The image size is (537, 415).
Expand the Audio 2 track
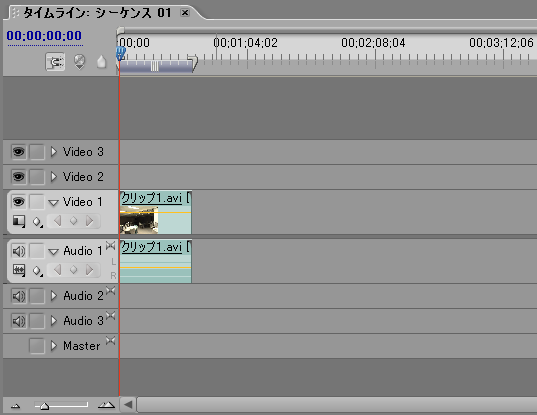[53, 296]
